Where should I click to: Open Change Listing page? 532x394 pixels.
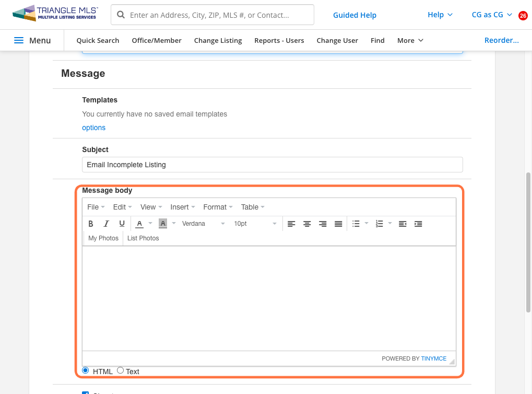218,40
